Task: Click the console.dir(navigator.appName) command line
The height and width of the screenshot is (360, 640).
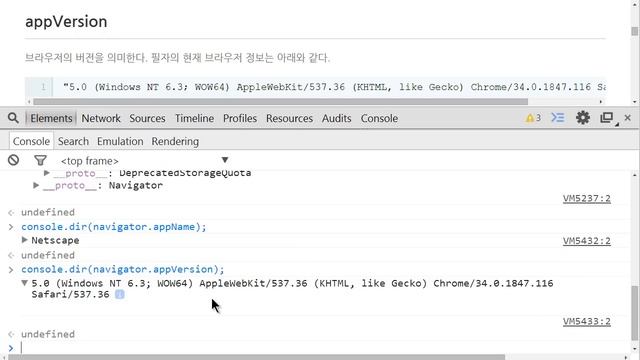Action: [x=114, y=227]
